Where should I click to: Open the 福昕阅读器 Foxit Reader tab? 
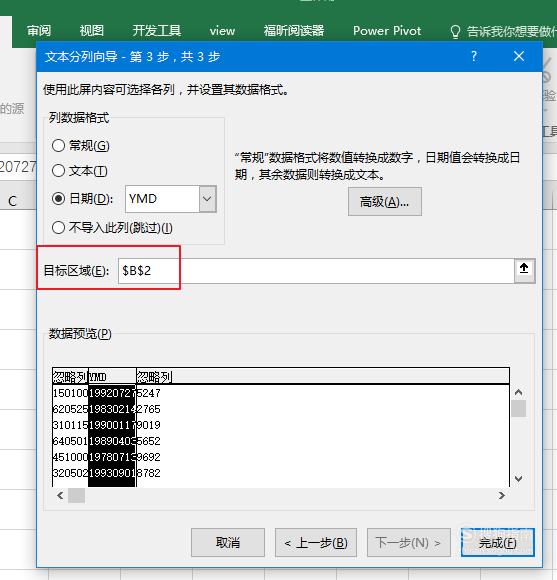tap(294, 30)
